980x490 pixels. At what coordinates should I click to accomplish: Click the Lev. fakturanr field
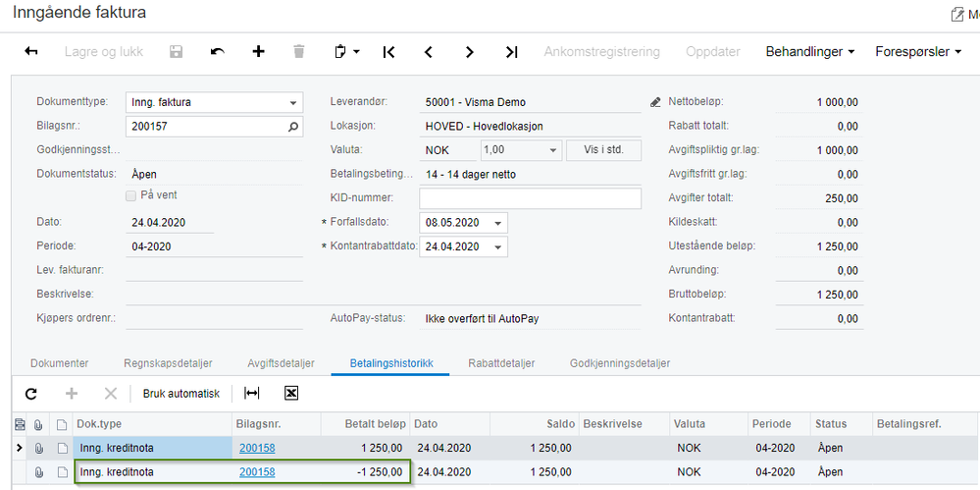coord(215,270)
